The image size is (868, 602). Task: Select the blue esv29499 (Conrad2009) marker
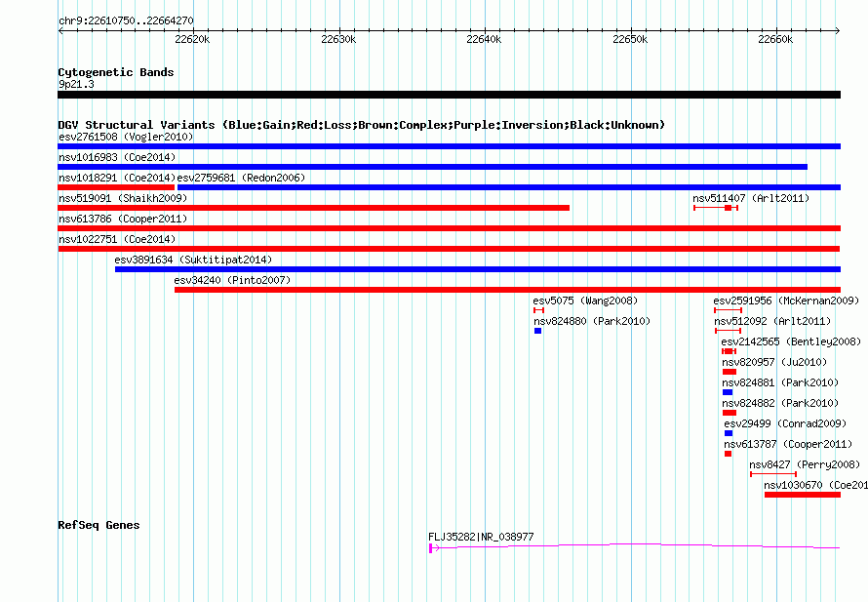pos(729,433)
